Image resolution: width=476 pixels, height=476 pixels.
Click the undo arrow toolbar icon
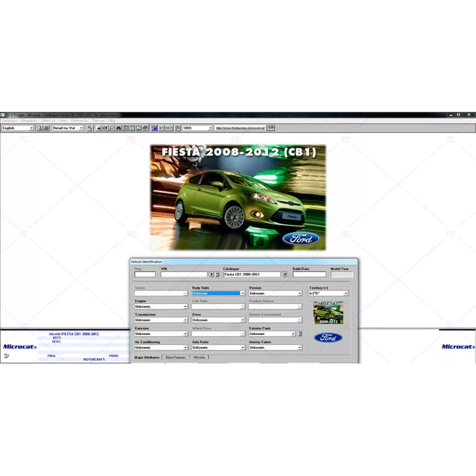[x=161, y=128]
